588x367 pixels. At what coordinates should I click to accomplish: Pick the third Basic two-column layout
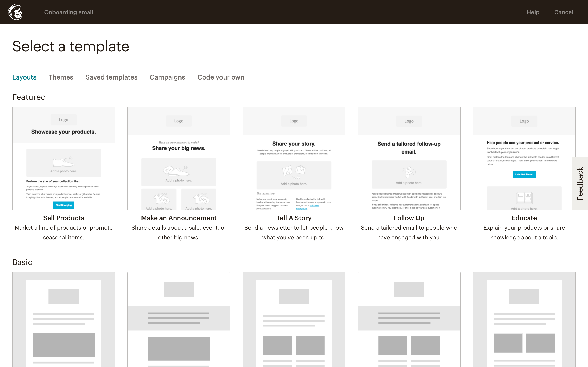[294, 319]
